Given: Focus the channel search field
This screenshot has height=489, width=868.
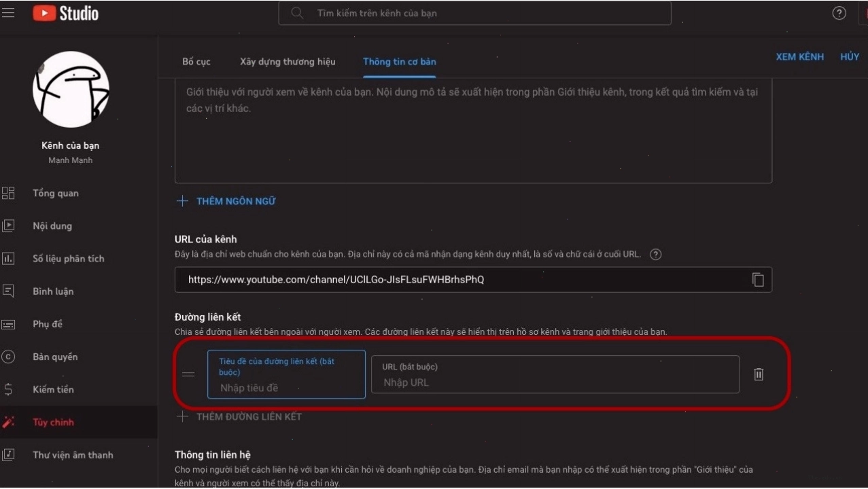Looking at the screenshot, I should pos(474,13).
